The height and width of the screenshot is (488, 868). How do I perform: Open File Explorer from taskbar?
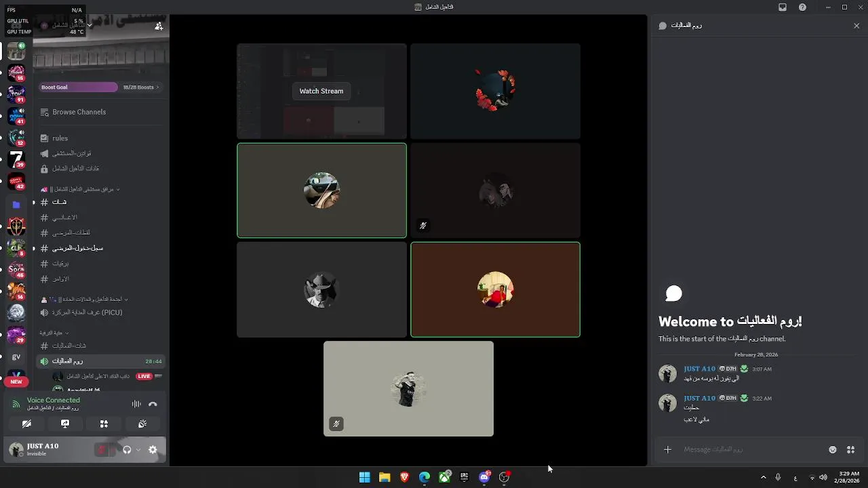(x=384, y=477)
